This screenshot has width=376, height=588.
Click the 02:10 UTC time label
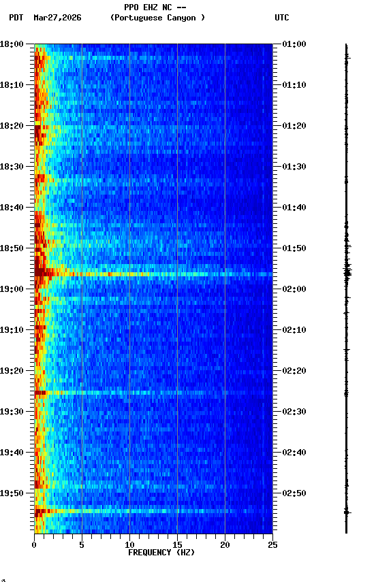coord(294,330)
